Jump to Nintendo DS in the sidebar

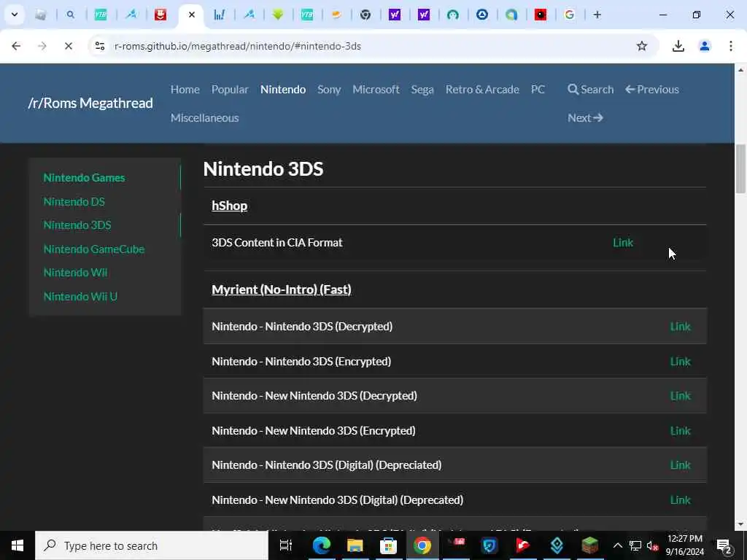74,201
